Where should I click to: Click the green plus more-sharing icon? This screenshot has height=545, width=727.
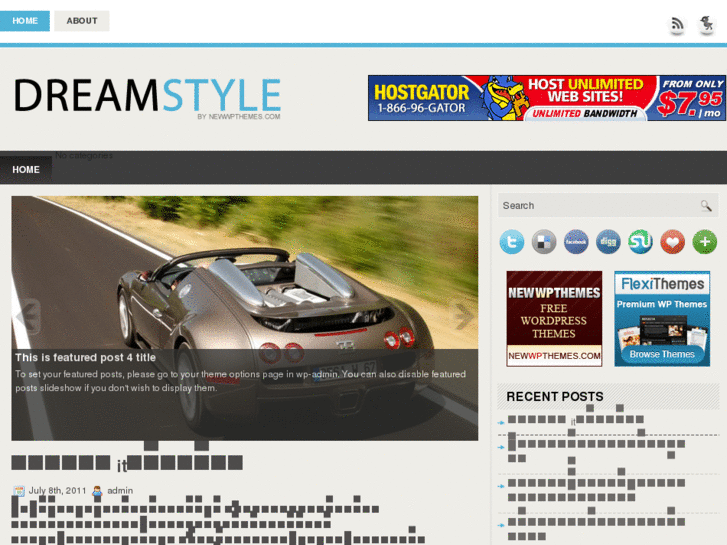click(705, 242)
